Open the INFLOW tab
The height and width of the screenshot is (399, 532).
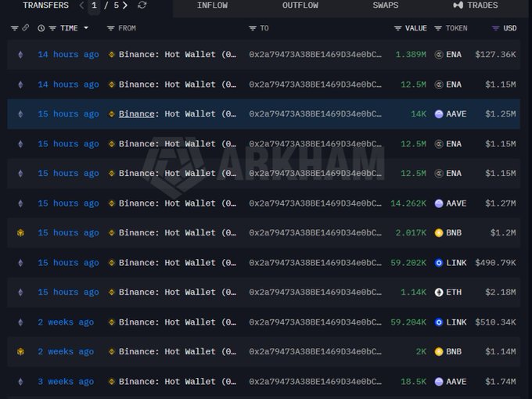(x=212, y=5)
